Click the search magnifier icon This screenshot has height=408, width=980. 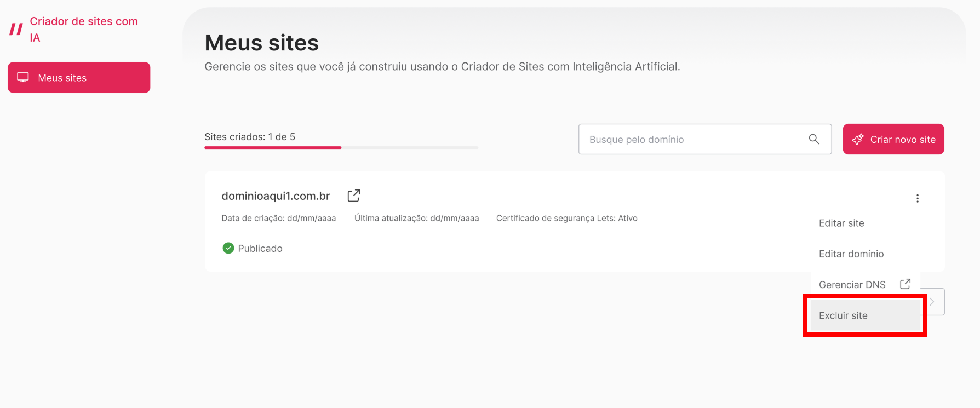(x=814, y=139)
